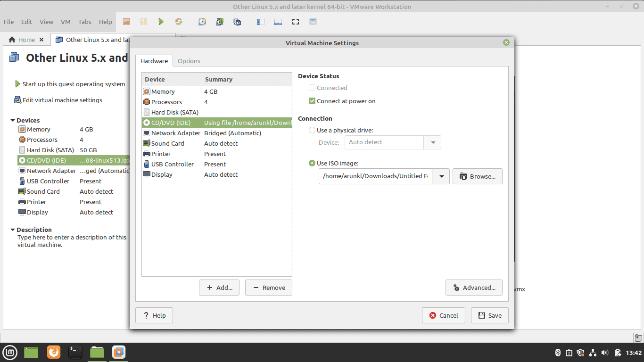Click the Revert to Snapshot toolbar icon
Image resolution: width=644 pixels, height=362 pixels.
tap(220, 22)
